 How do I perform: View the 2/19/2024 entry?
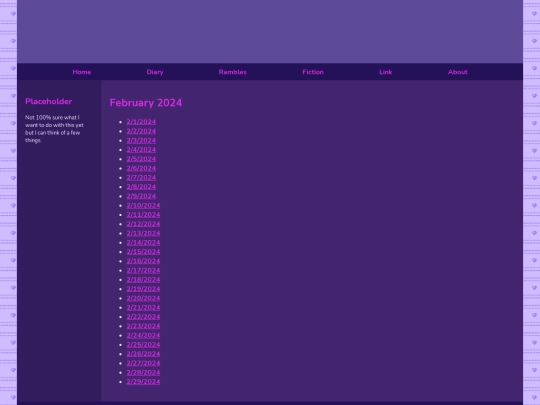coord(143,289)
